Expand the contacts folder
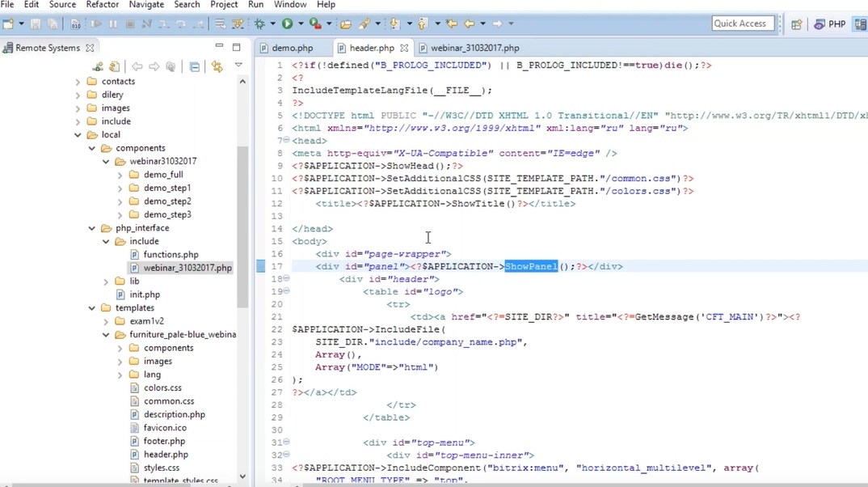The width and height of the screenshot is (868, 487). tap(78, 82)
